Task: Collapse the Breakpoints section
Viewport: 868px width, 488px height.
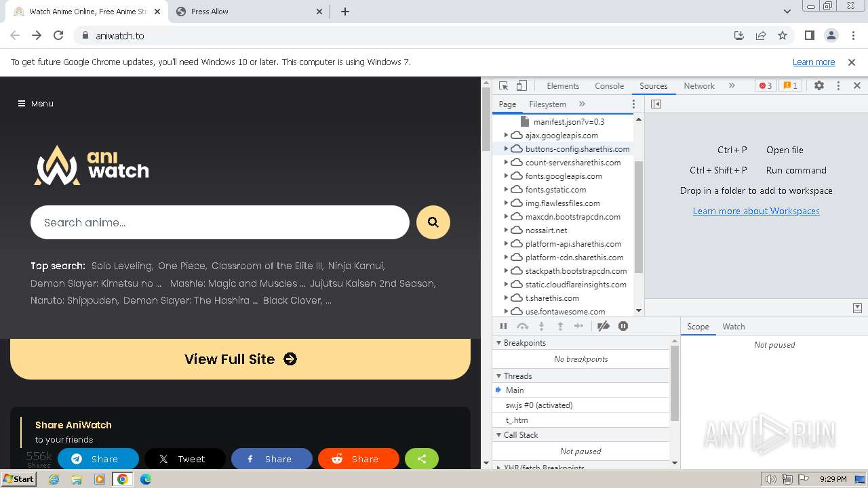Action: 581,343
